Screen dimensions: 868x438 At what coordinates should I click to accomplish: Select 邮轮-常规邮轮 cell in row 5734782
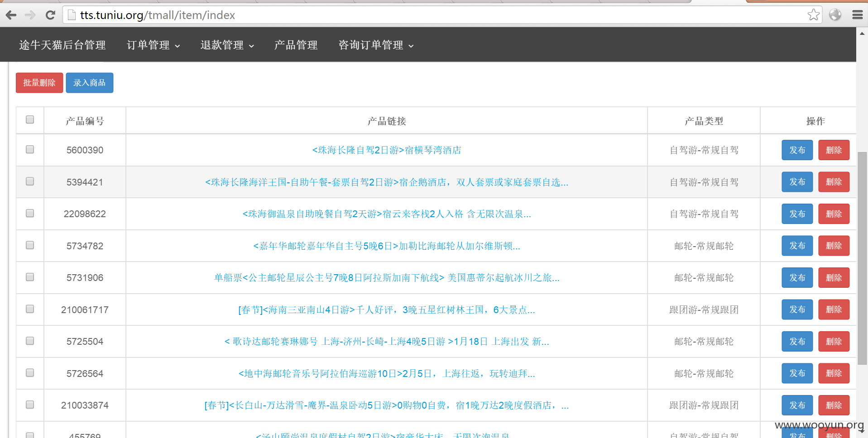click(x=704, y=246)
